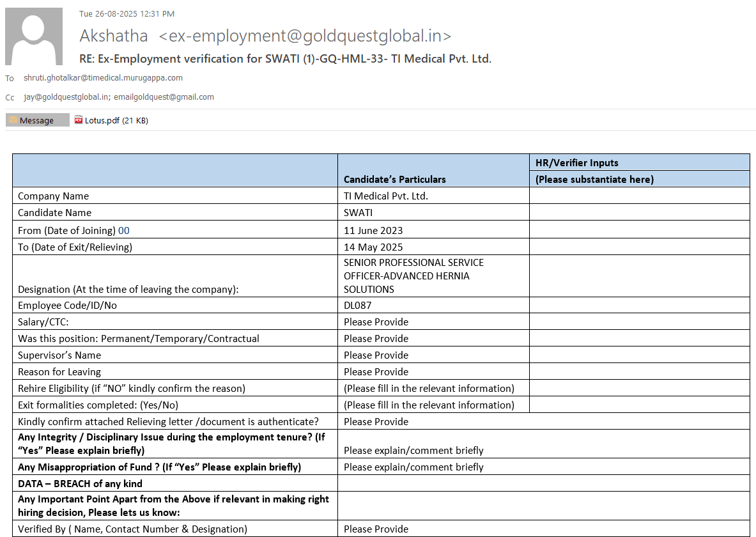Click the email subject line
The height and width of the screenshot is (537, 756).
286,59
